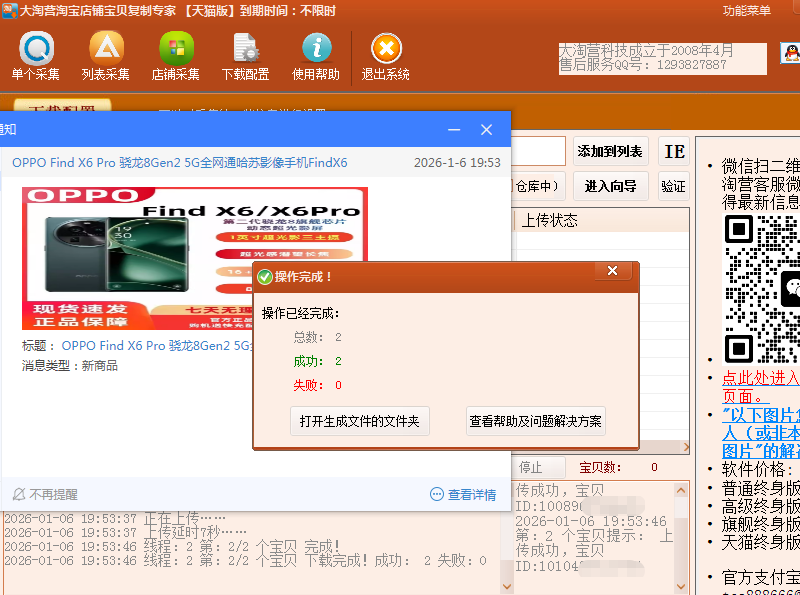Minimize the blue notification popup

(454, 130)
